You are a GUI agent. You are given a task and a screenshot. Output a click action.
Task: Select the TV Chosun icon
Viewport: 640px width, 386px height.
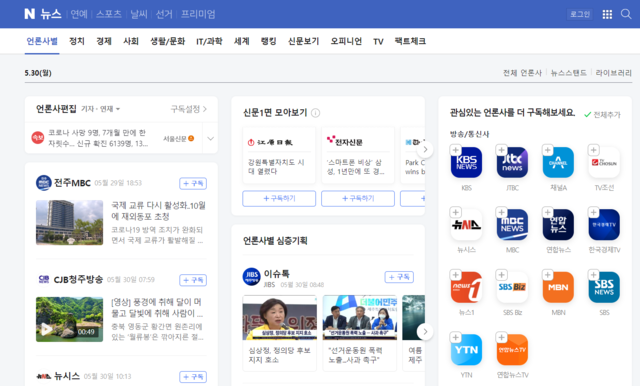pyautogui.click(x=604, y=162)
